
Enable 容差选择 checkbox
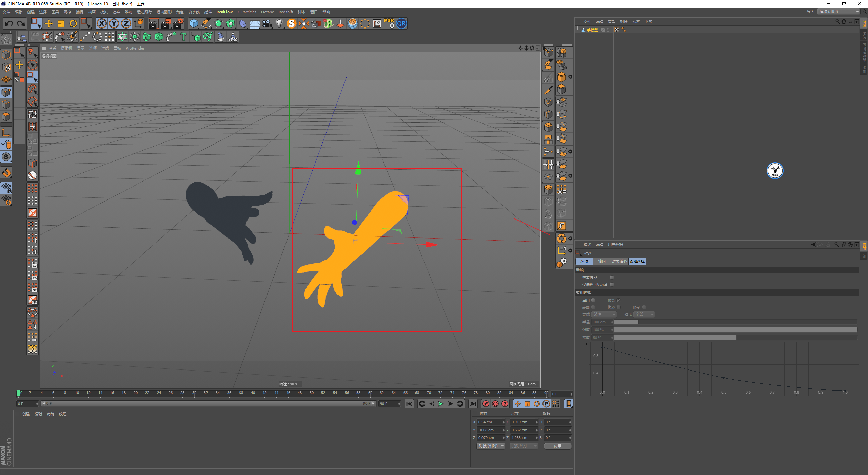click(x=612, y=278)
